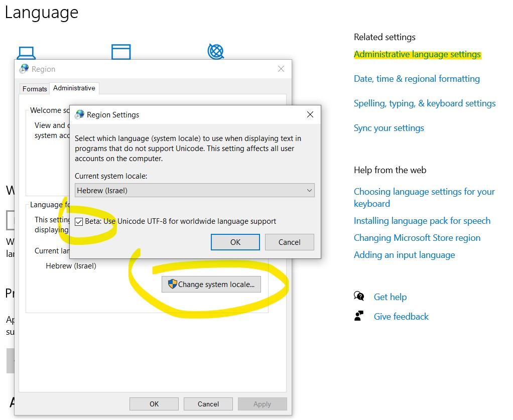This screenshot has width=513, height=420.
Task: Open Changing Microsoft Store region link
Action: [417, 238]
